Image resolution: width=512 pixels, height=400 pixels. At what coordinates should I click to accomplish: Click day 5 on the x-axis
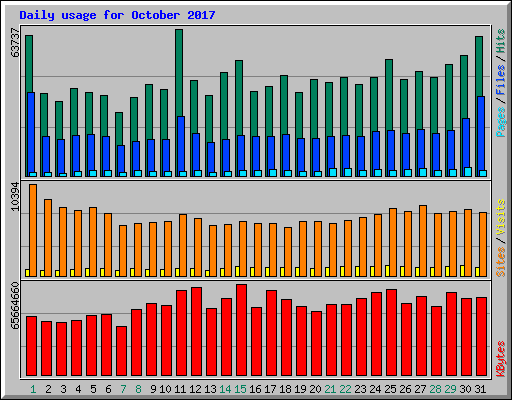(93, 389)
